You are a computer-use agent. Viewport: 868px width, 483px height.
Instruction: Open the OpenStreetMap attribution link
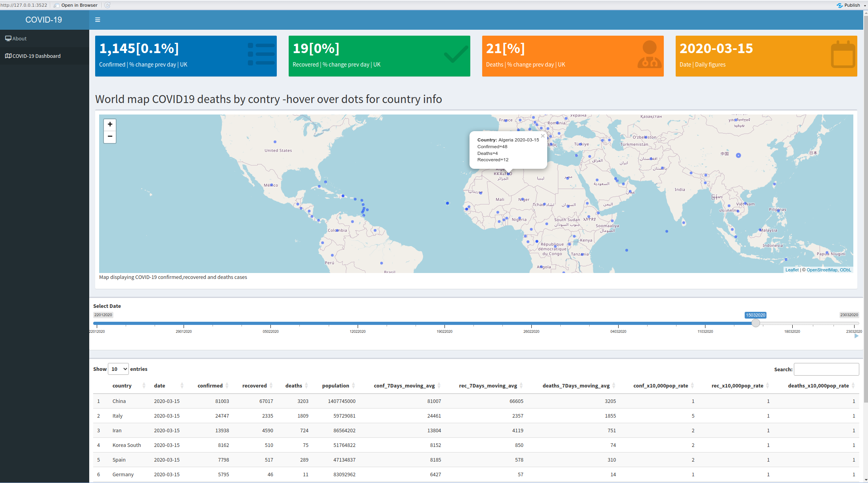pyautogui.click(x=822, y=270)
